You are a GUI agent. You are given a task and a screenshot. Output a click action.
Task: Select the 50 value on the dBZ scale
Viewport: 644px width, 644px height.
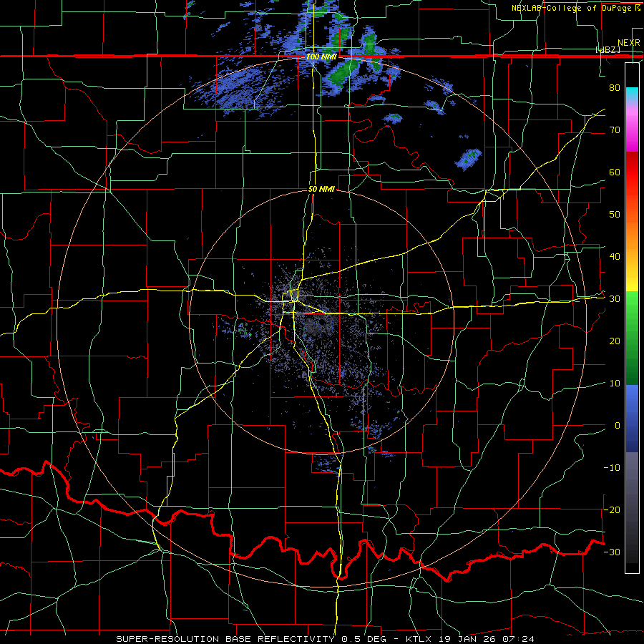pos(615,215)
